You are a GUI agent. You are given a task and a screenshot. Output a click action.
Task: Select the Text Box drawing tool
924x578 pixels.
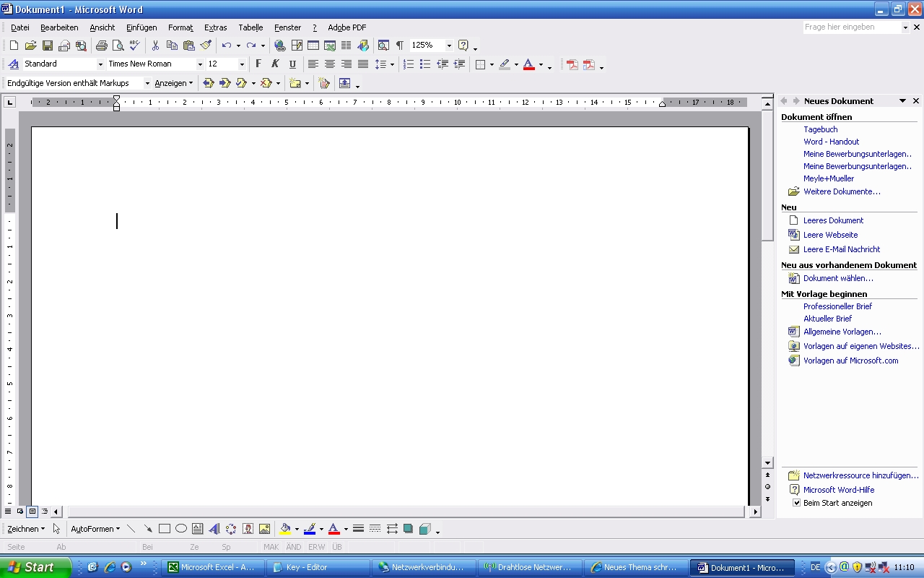pos(198,529)
